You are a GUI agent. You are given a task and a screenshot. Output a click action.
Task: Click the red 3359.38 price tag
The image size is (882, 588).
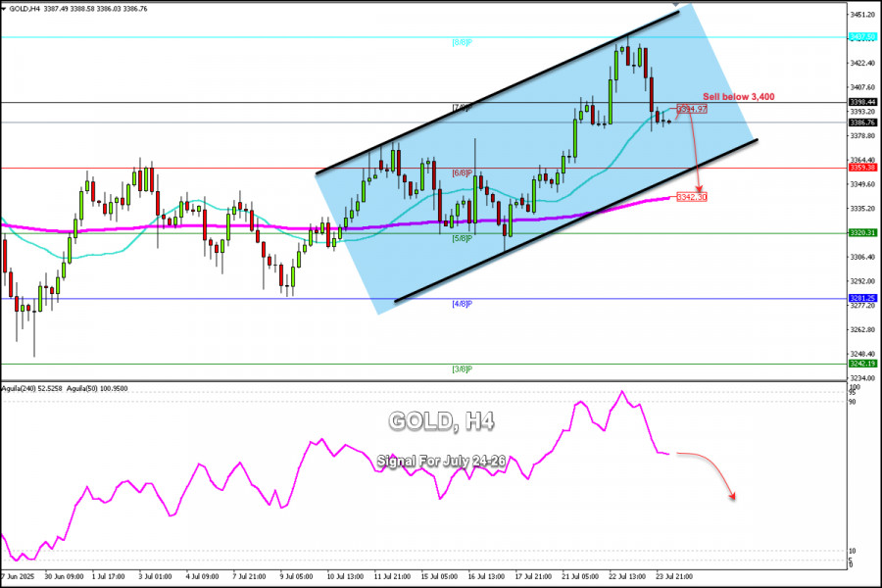coord(862,168)
